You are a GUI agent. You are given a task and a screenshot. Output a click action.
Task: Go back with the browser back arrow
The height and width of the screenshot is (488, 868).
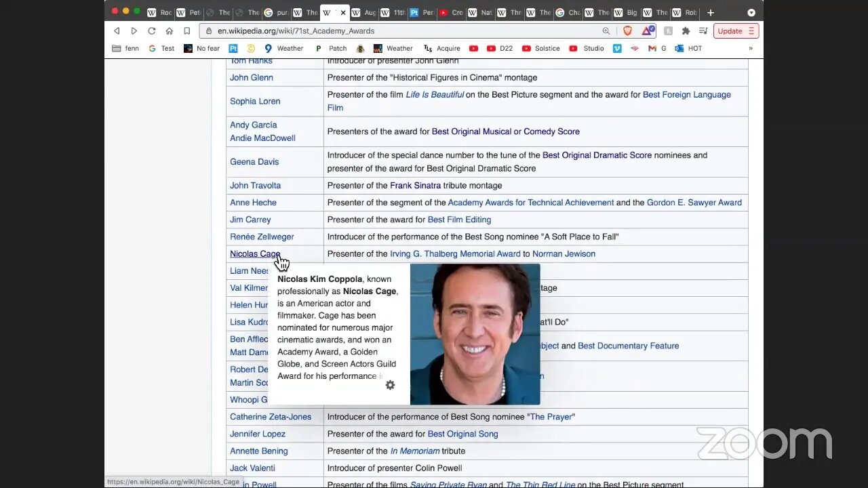pyautogui.click(x=117, y=30)
